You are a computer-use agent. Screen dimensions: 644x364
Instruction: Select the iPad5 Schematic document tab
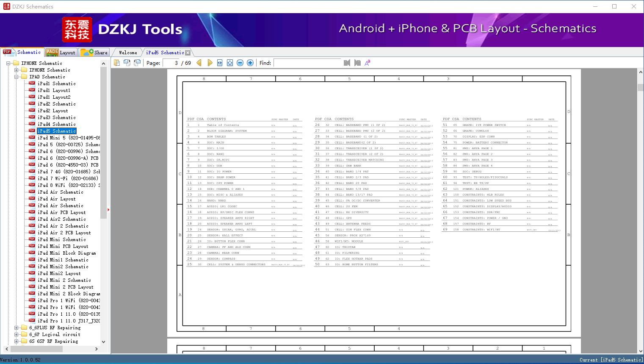[165, 53]
